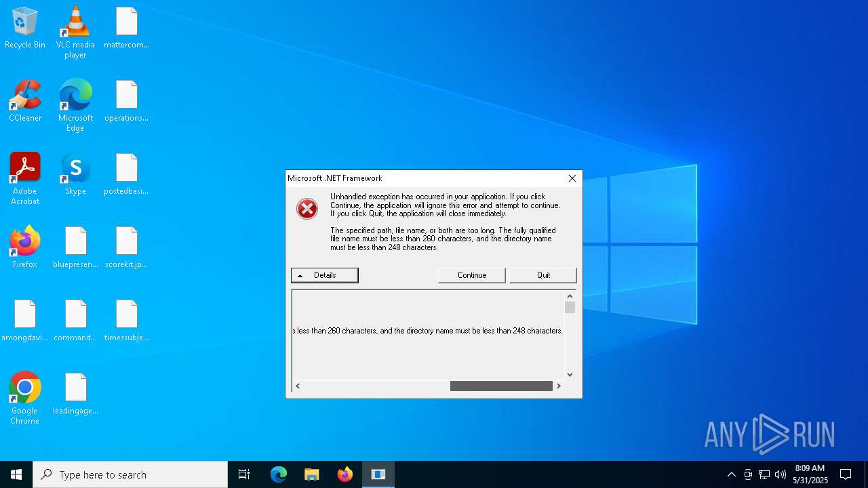Open Task View on the taskbar
This screenshot has height=488, width=868.
tap(244, 474)
